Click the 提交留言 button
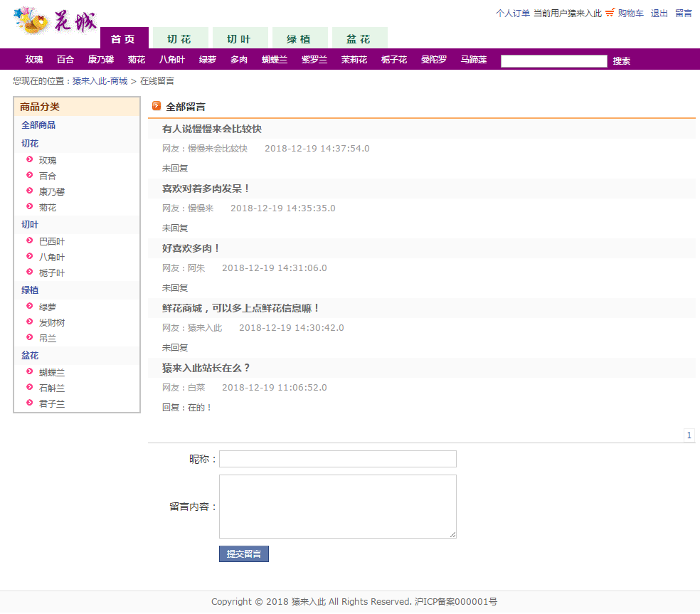 244,554
